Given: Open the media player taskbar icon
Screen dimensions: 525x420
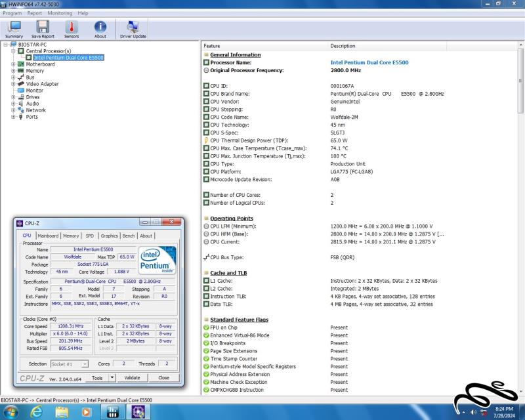Looking at the screenshot, I should coord(86,411).
